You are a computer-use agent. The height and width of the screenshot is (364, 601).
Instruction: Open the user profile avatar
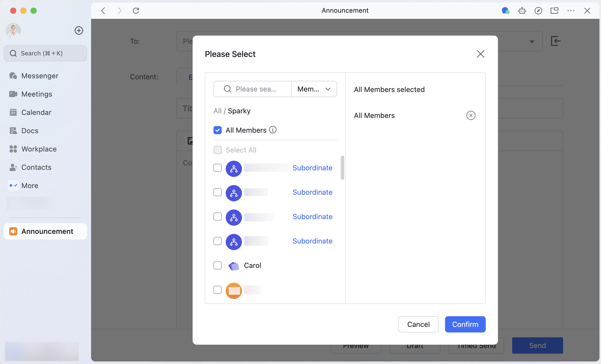[13, 31]
